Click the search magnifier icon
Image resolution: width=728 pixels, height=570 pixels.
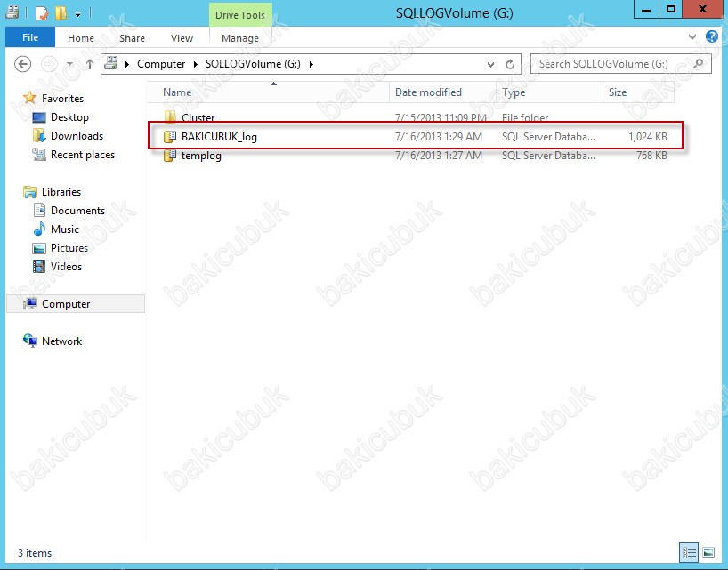(x=698, y=63)
